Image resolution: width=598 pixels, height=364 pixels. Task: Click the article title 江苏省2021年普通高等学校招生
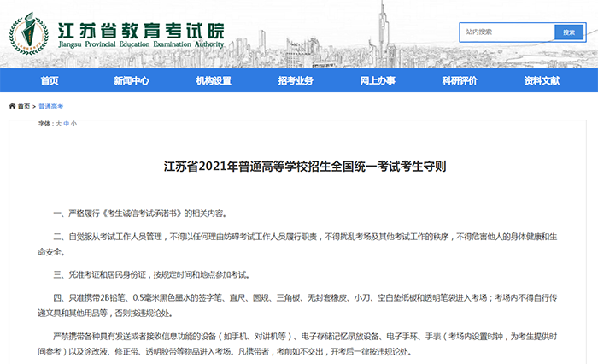(x=305, y=167)
